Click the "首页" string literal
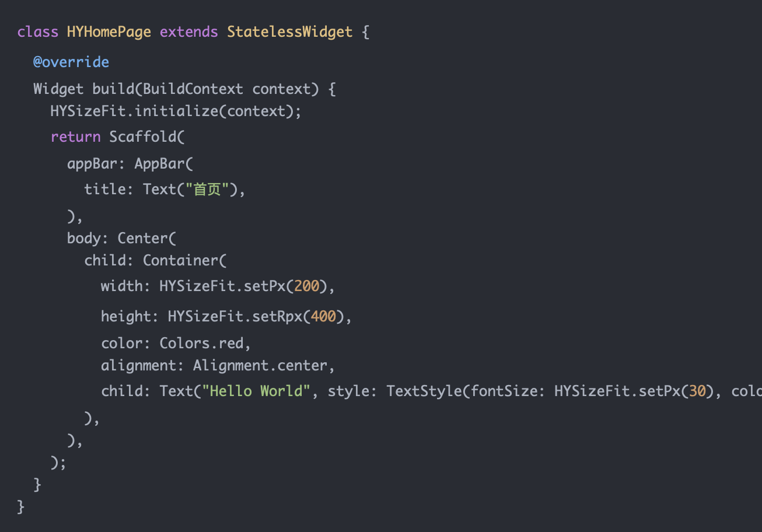762x532 pixels. click(206, 189)
